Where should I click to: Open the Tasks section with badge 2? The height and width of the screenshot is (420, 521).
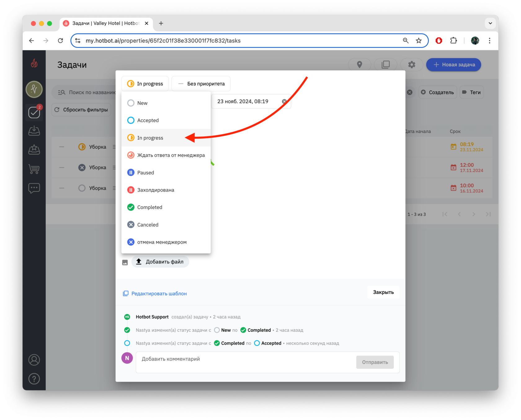pos(34,112)
